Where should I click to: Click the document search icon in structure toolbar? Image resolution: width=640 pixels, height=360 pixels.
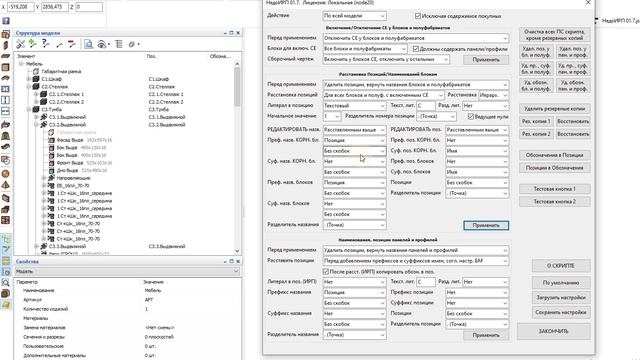pyautogui.click(x=88, y=44)
